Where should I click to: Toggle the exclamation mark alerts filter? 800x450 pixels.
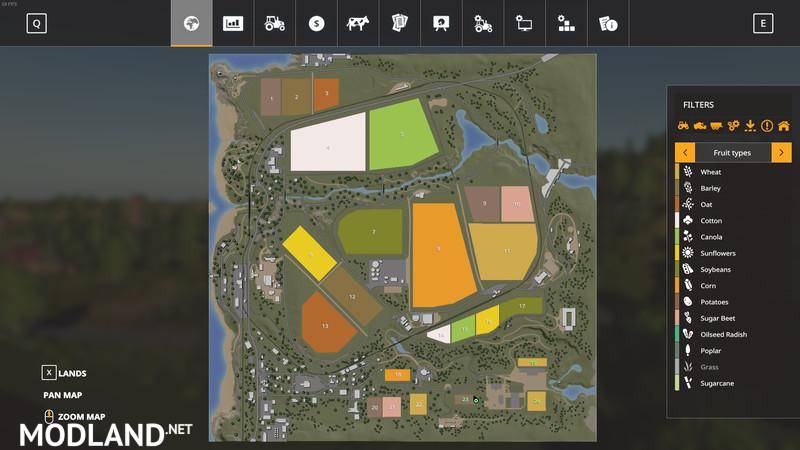coord(767,126)
